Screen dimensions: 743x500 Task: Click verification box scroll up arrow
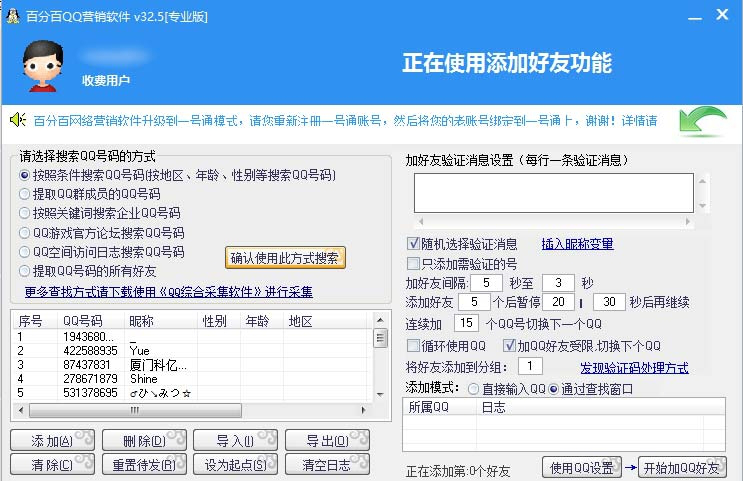(703, 181)
